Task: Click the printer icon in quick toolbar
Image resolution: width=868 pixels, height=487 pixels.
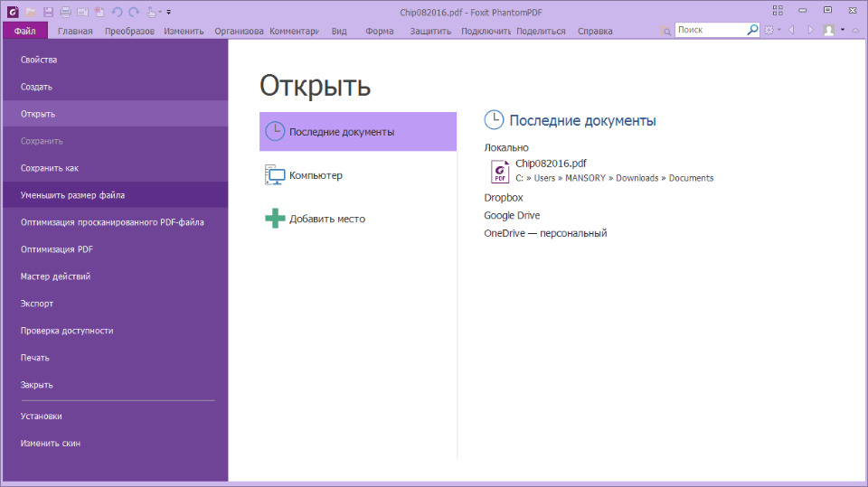Action: tap(65, 12)
